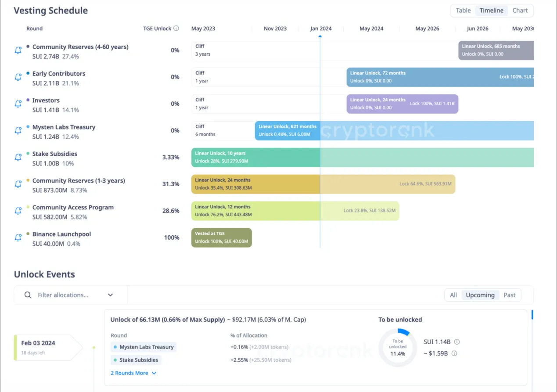The image size is (557, 392).
Task: Click the TGE Unlock info icon
Action: pyautogui.click(x=176, y=29)
